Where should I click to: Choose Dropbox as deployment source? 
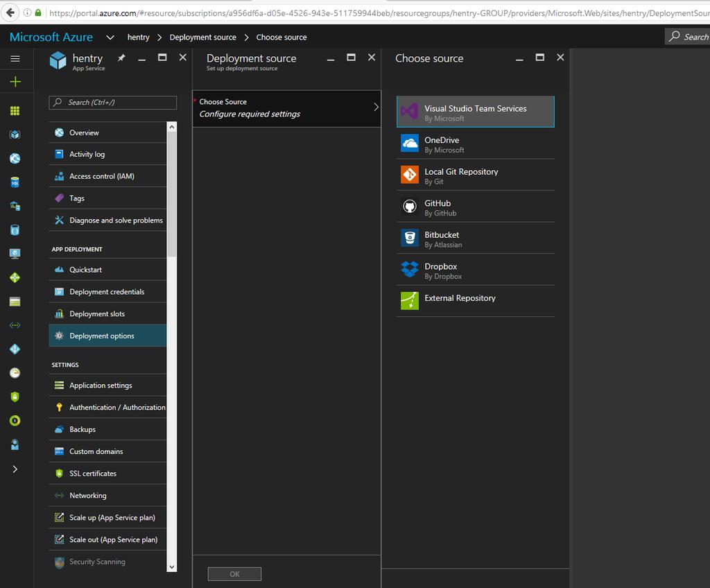point(476,270)
